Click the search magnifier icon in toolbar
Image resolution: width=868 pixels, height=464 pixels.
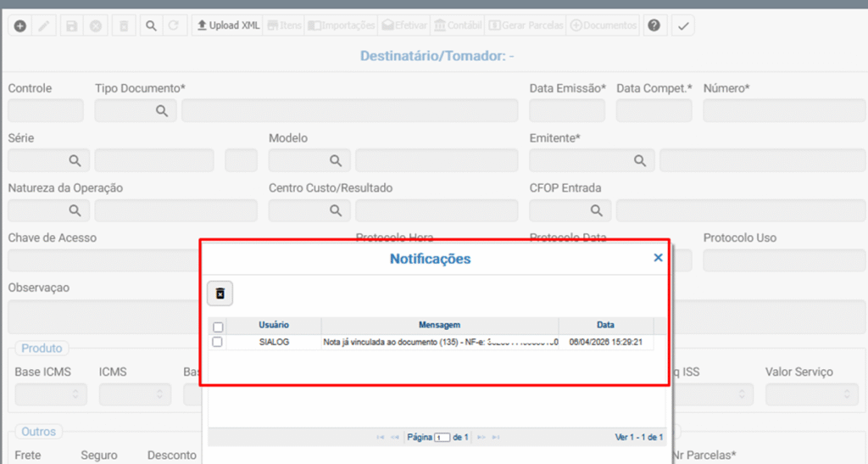point(151,26)
